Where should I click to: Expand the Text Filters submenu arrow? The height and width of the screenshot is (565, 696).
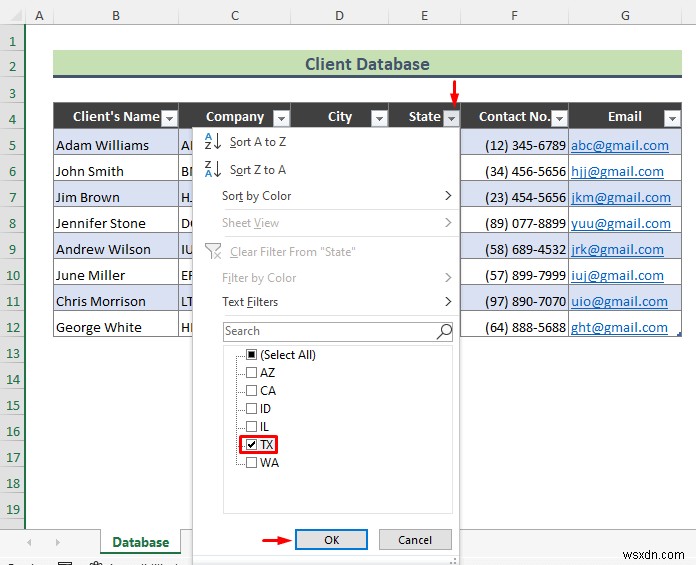point(448,302)
